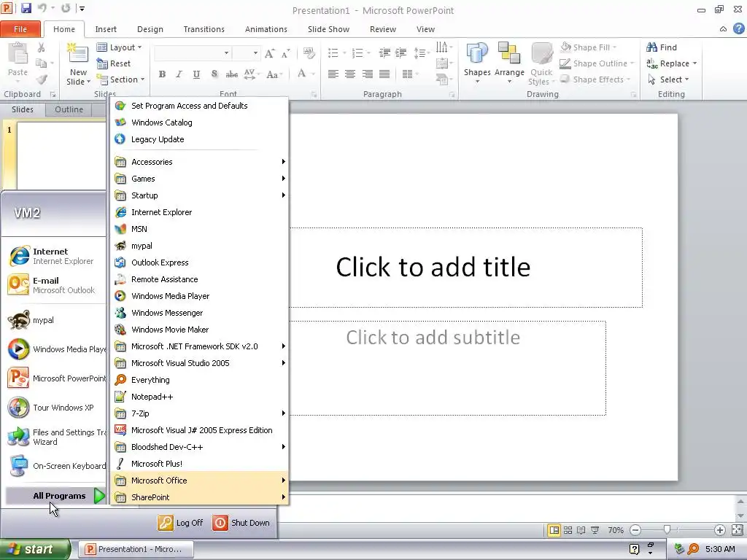The height and width of the screenshot is (560, 747).
Task: Toggle Italic formatting
Action: pos(179,74)
